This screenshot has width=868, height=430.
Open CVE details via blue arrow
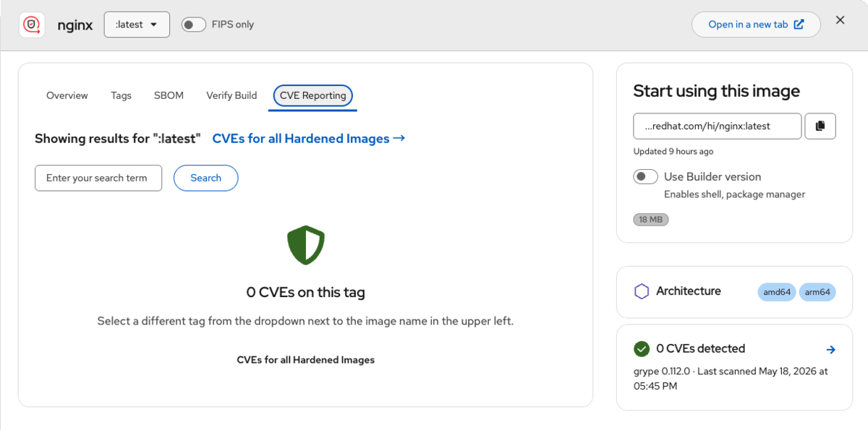(831, 350)
